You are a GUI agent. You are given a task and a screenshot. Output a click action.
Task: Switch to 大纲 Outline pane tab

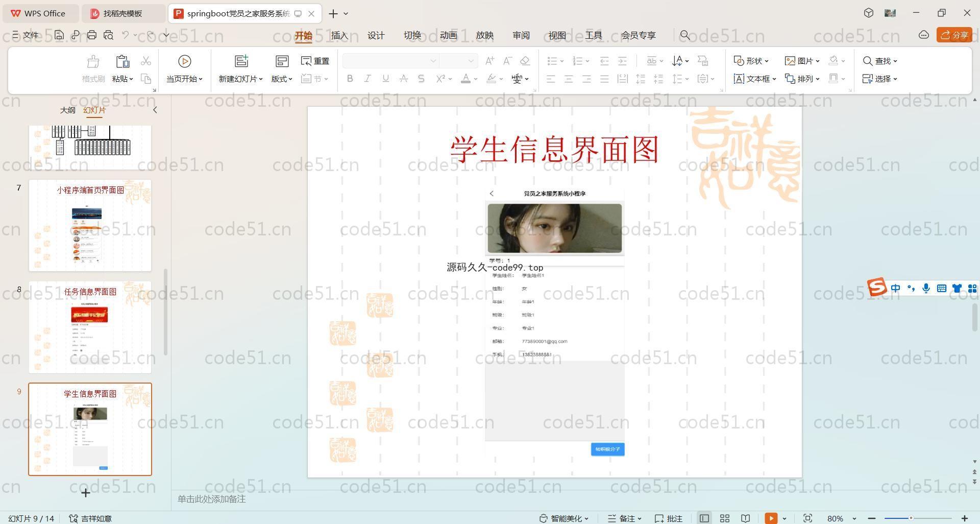point(67,110)
